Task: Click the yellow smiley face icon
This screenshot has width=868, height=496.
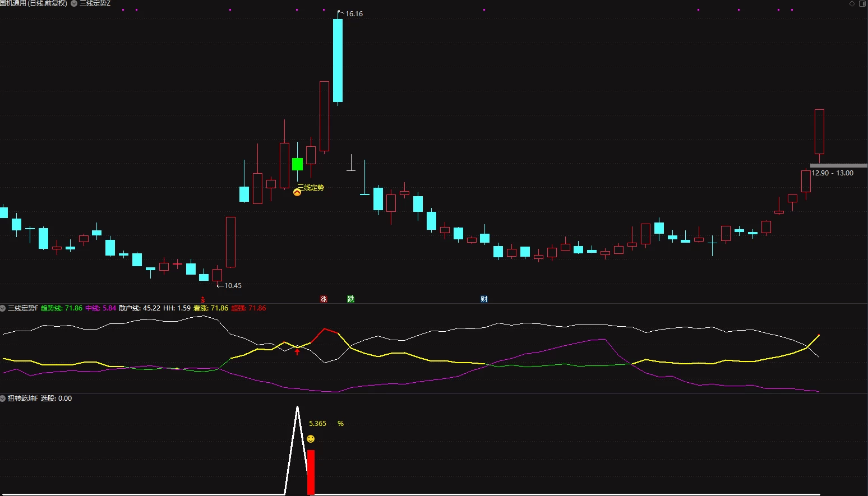Action: coord(311,439)
